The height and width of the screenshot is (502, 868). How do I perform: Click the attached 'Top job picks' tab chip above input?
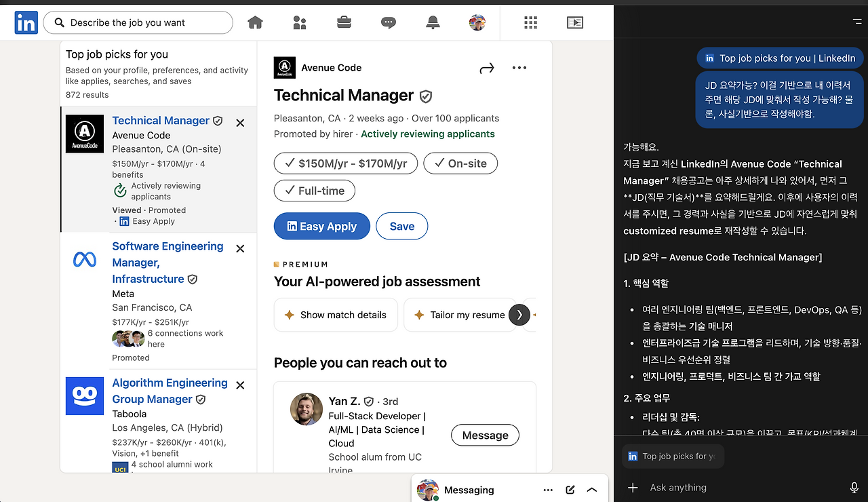pyautogui.click(x=673, y=457)
